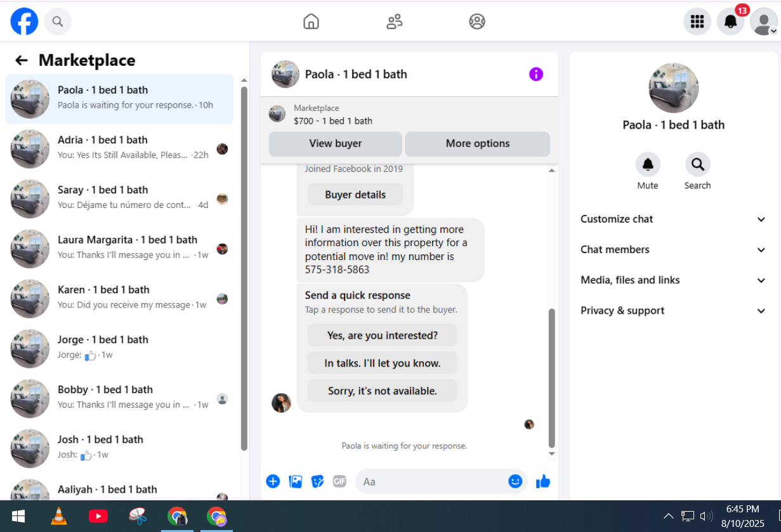Click the conversation list scrollbar
The image size is (781, 532).
[x=244, y=269]
